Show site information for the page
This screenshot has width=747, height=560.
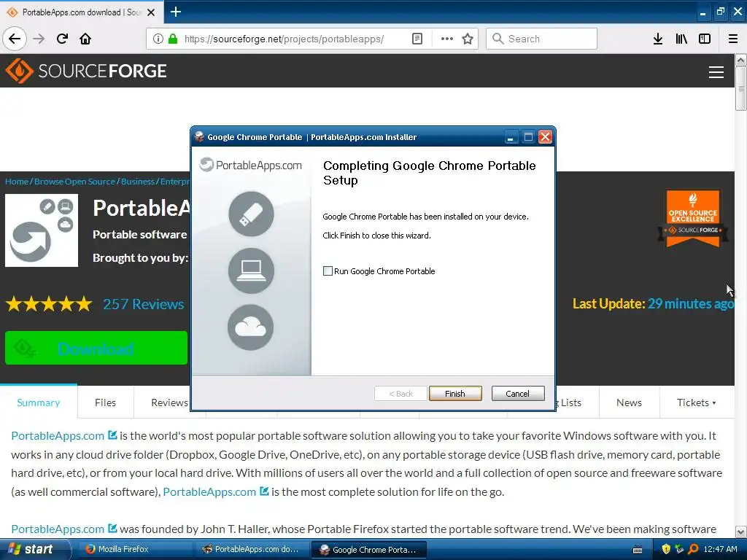click(x=158, y=39)
